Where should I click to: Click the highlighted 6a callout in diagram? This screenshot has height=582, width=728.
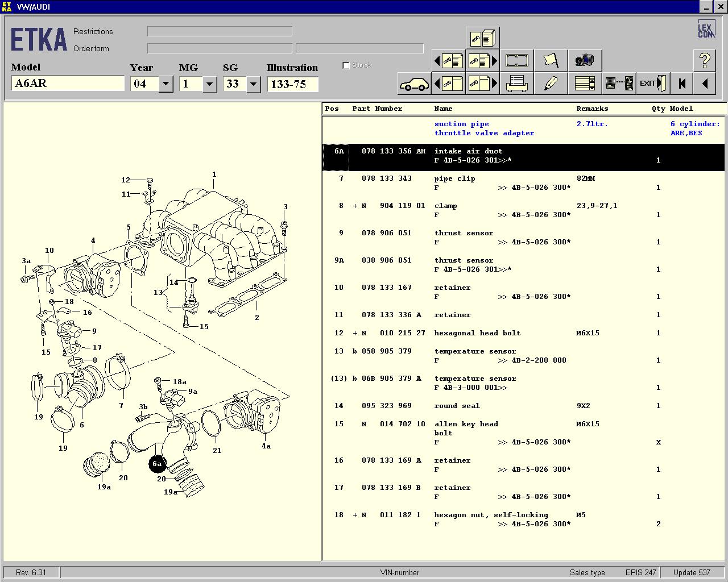(x=157, y=464)
